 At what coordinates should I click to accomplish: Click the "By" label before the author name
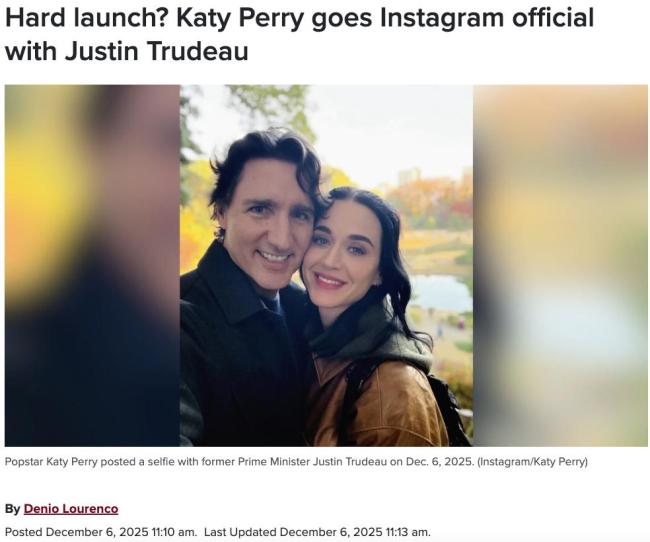click(12, 508)
